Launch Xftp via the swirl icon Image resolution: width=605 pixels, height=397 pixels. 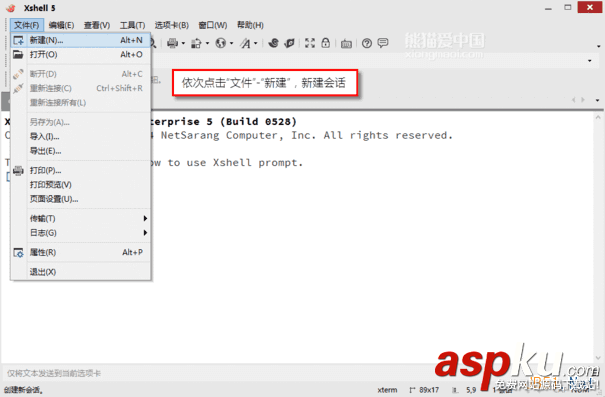(273, 43)
